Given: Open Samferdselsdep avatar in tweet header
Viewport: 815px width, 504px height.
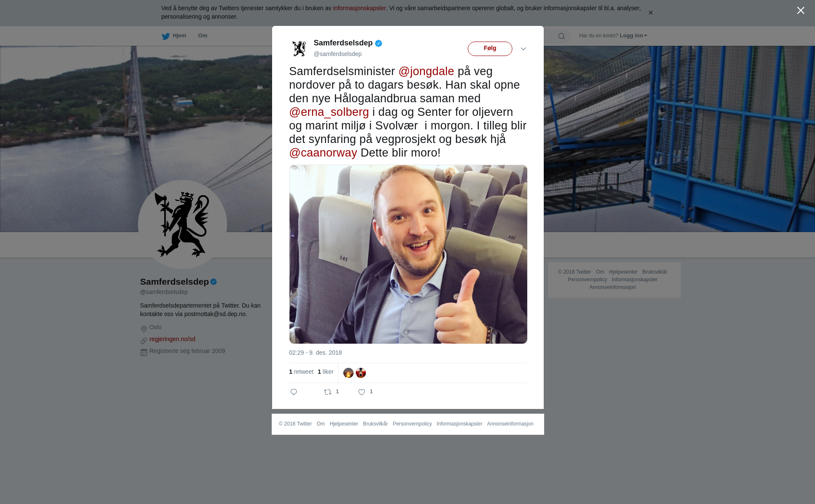Looking at the screenshot, I should (x=299, y=48).
